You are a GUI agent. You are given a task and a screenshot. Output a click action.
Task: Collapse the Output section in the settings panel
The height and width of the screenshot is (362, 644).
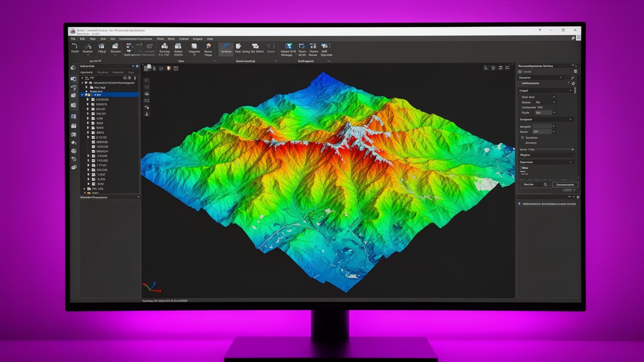[x=570, y=90]
